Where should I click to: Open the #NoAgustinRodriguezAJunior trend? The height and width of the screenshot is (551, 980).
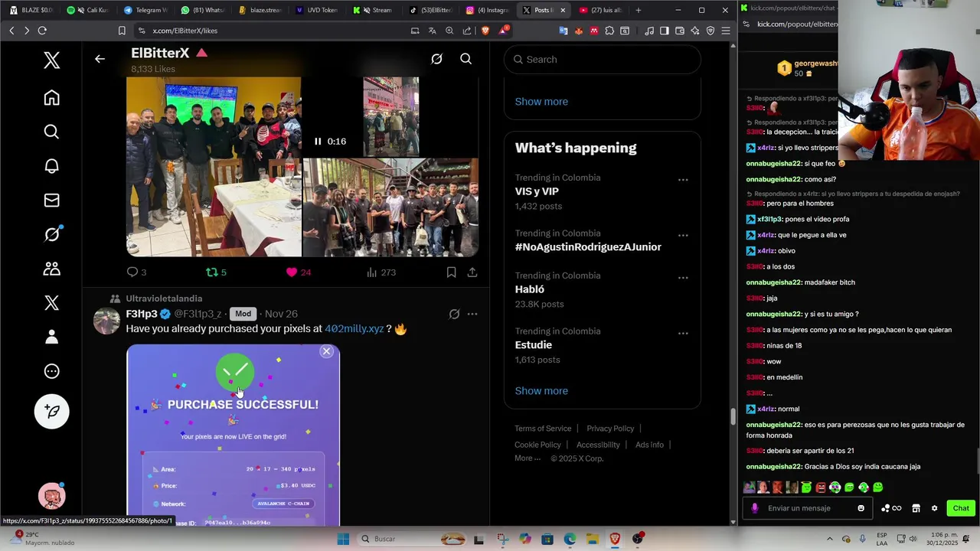588,246
